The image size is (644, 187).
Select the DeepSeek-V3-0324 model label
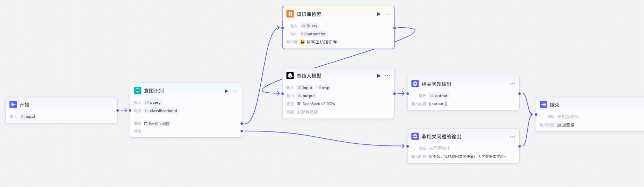tap(318, 104)
